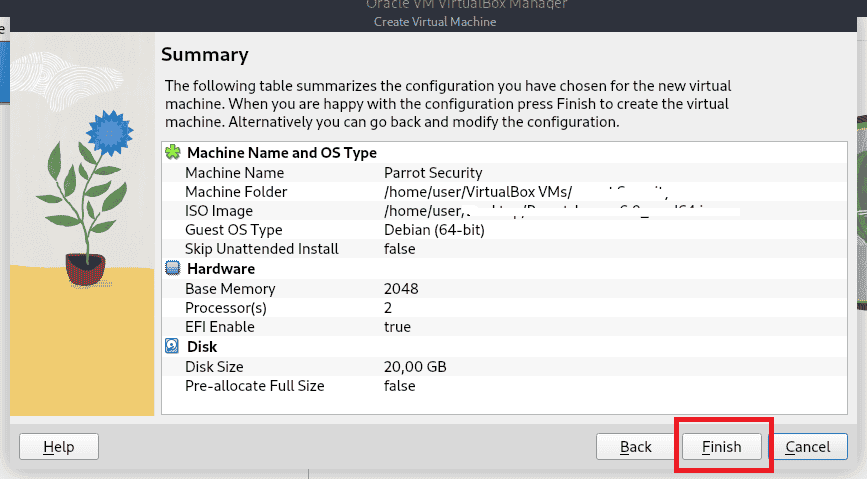Select the Base Memory row
This screenshot has height=479, width=867.
pos(230,289)
